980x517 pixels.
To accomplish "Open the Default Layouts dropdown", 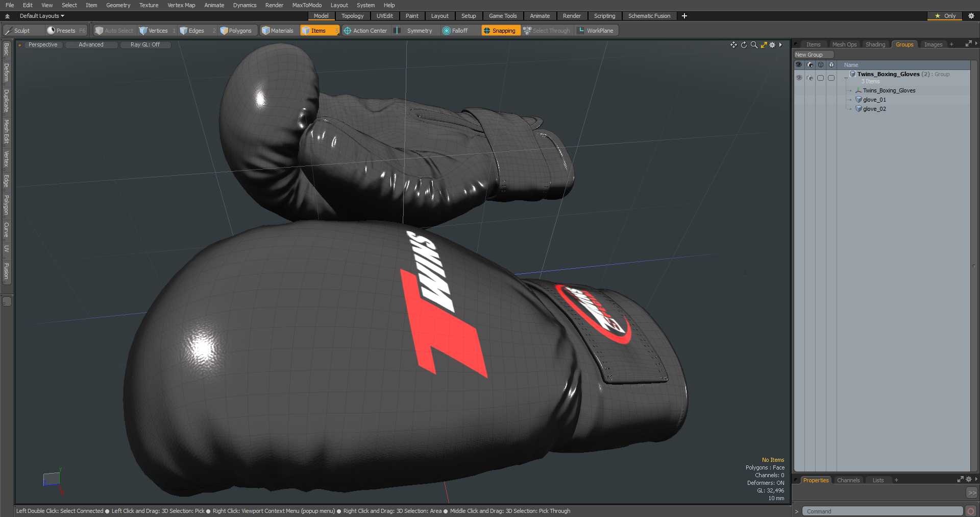I will [x=42, y=16].
